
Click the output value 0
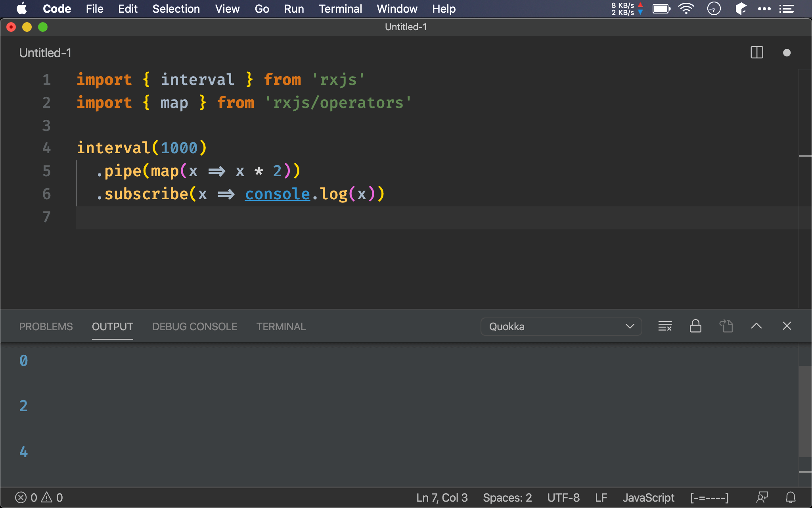click(x=23, y=360)
